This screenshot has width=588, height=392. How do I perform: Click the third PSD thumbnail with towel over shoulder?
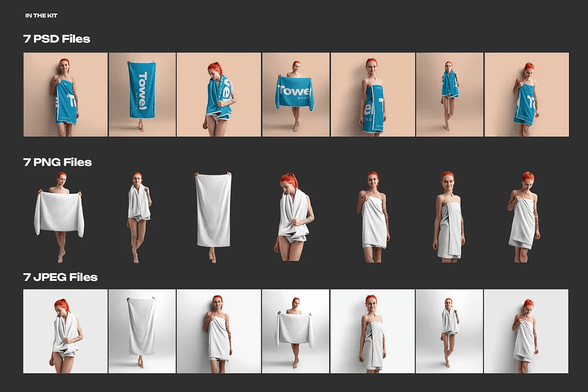pyautogui.click(x=219, y=94)
